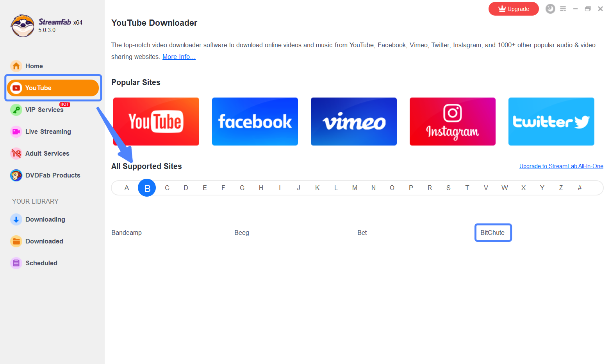The height and width of the screenshot is (364, 610).
Task: Open the YouTube site tile
Action: (156, 121)
